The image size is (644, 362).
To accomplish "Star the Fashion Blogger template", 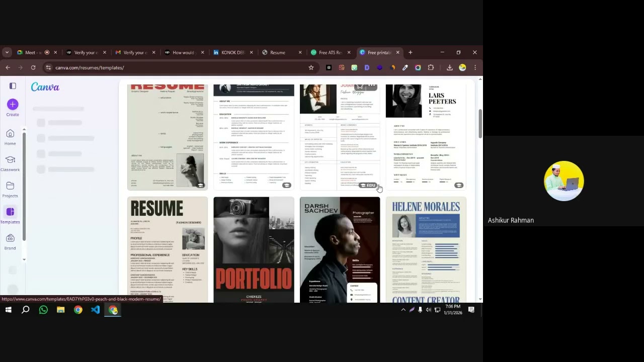I will (360, 86).
